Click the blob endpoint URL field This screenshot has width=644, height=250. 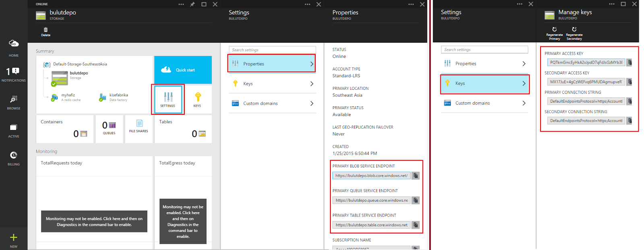(x=372, y=176)
